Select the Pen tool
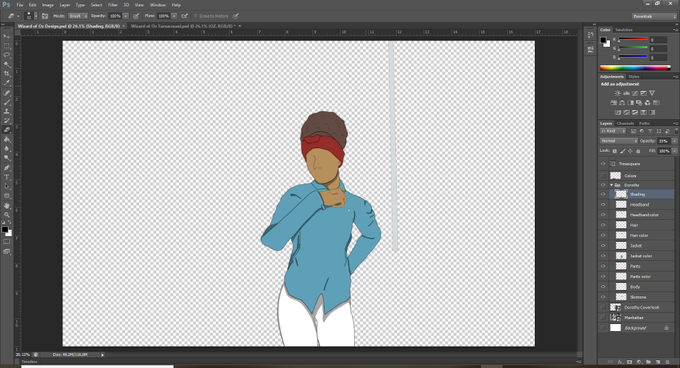Viewport: 680px width, 368px height. (7, 168)
